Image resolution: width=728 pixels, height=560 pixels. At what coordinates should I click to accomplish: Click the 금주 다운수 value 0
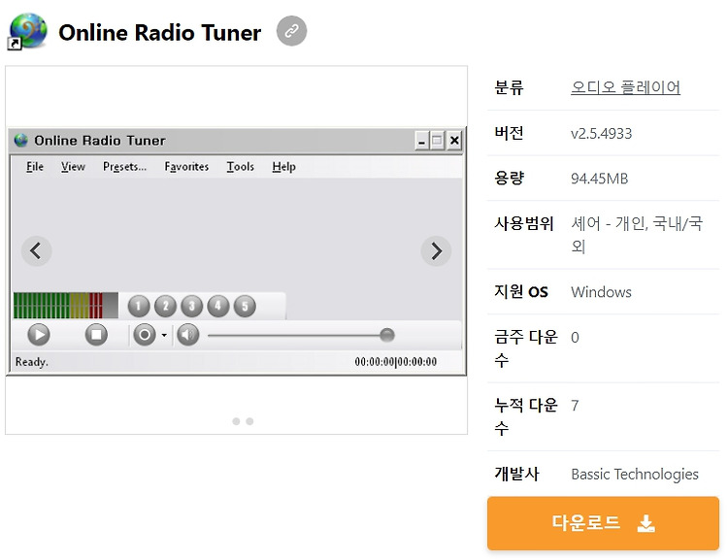[575, 337]
